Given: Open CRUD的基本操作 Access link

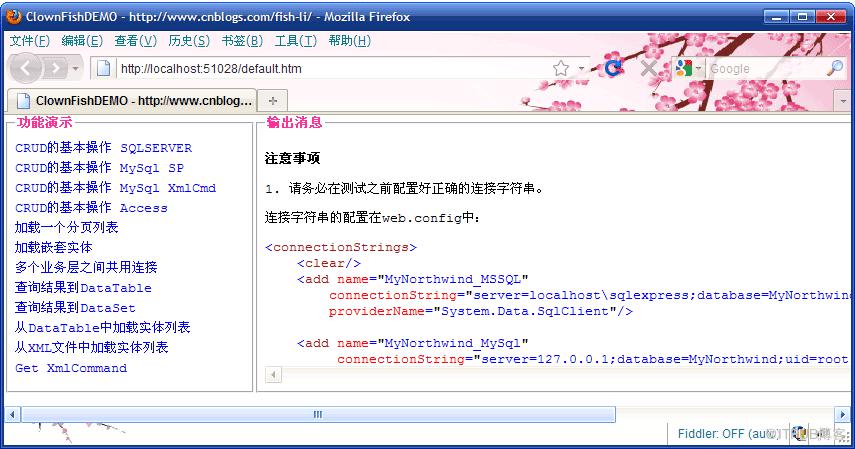Looking at the screenshot, I should pyautogui.click(x=91, y=208).
